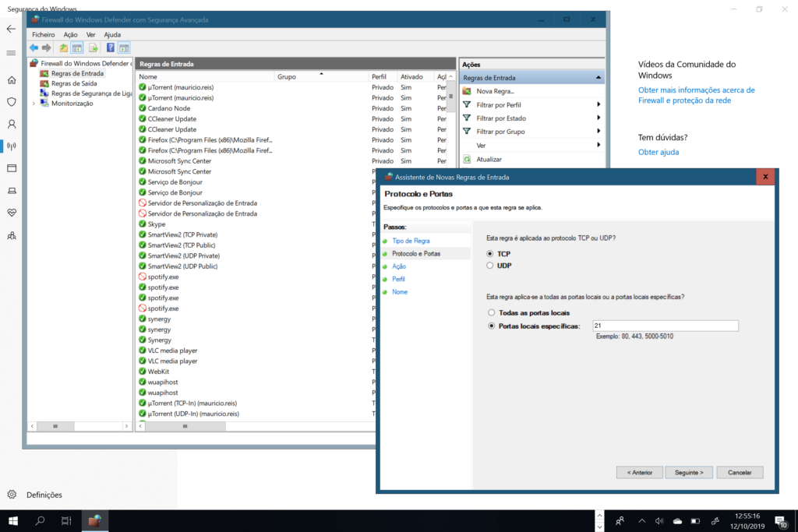The width and height of the screenshot is (798, 532).
Task: Open the notification center icon
Action: point(781,521)
